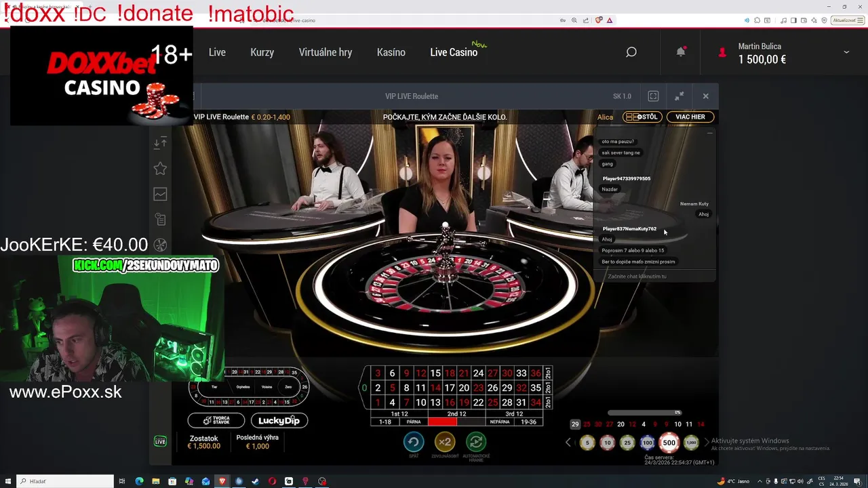
Task: Open favourites star in game sidebar
Action: (x=160, y=168)
